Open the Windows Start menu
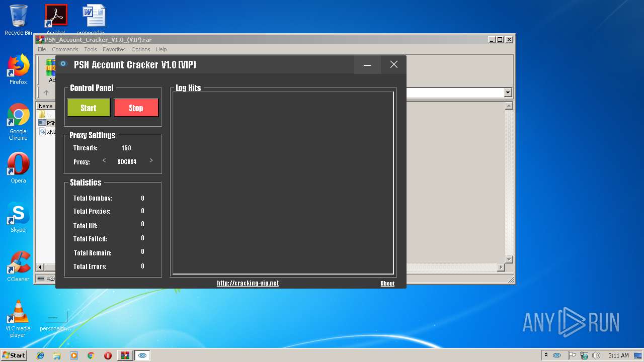 (14, 355)
